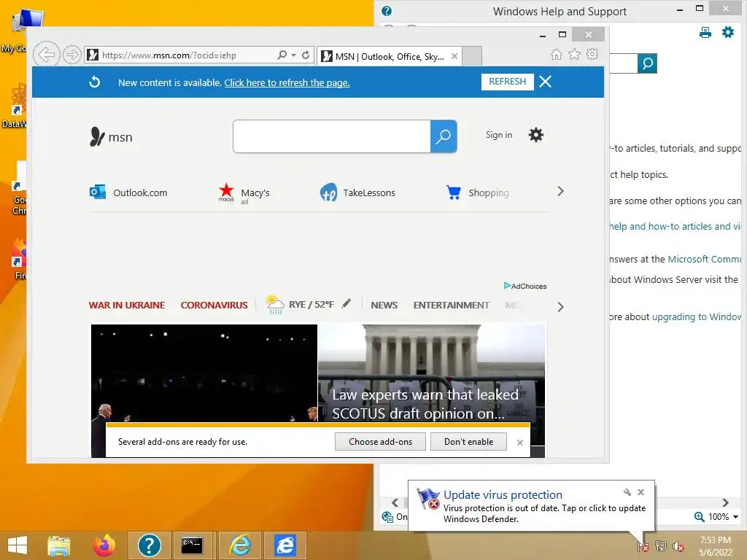Open notification options via the wrench icon
This screenshot has width=747, height=560.
(627, 492)
